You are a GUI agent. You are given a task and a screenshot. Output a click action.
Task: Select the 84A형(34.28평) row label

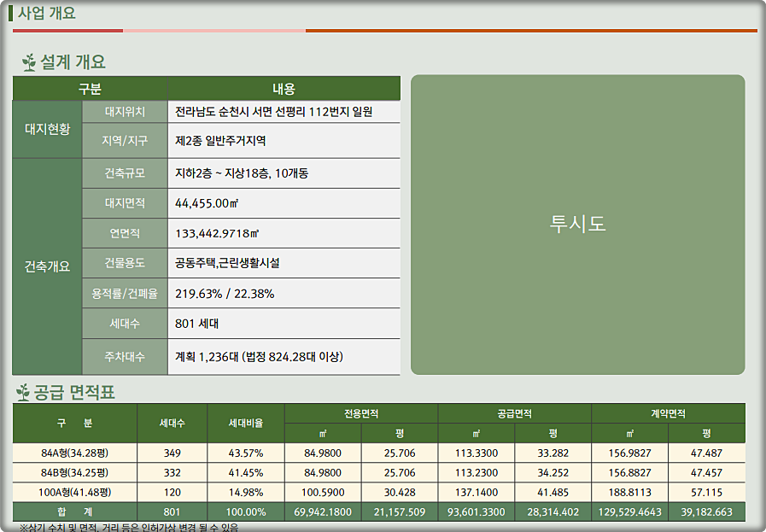75,453
